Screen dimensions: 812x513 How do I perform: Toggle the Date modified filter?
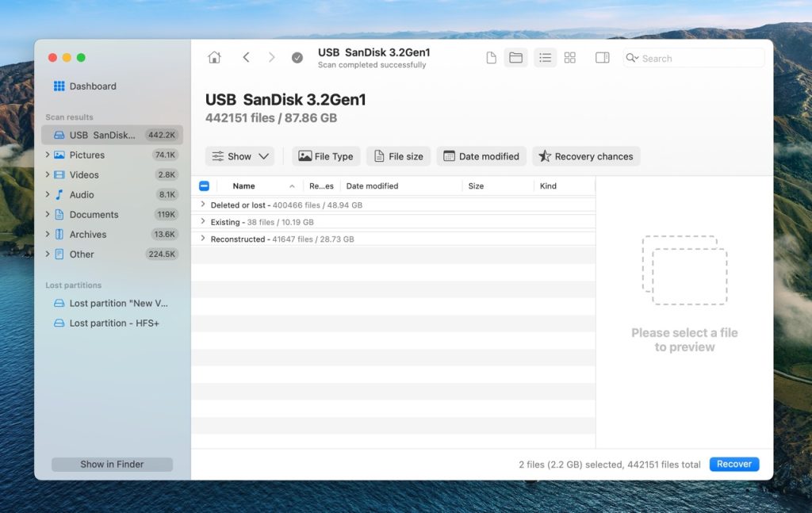tap(481, 156)
